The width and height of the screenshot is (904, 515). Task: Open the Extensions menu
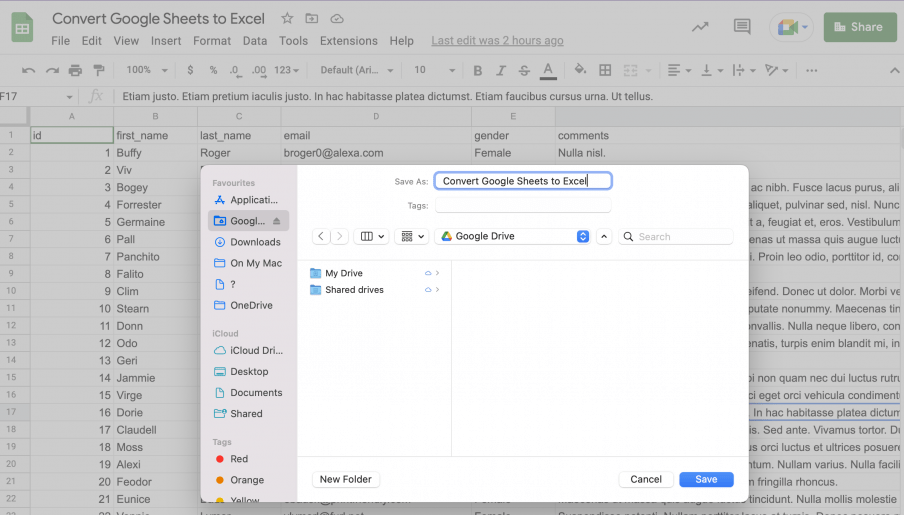pyautogui.click(x=349, y=41)
